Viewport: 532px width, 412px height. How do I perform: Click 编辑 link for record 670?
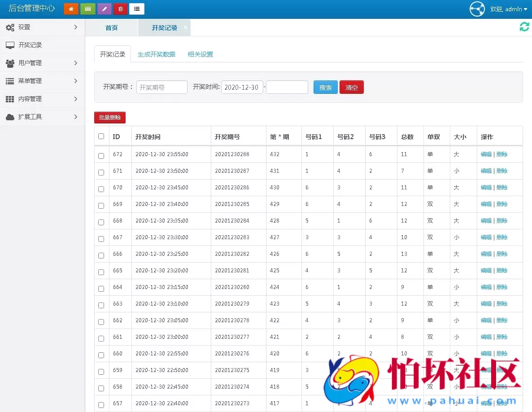point(486,187)
